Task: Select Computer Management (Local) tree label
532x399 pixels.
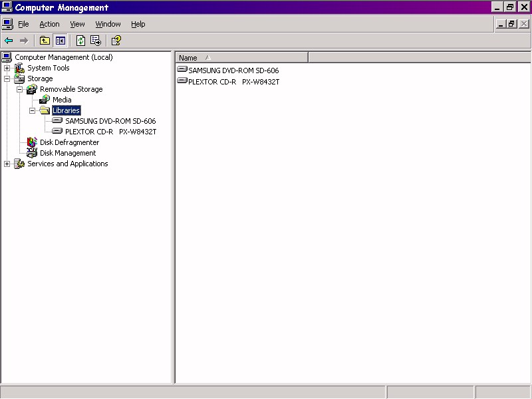Action: coord(64,57)
